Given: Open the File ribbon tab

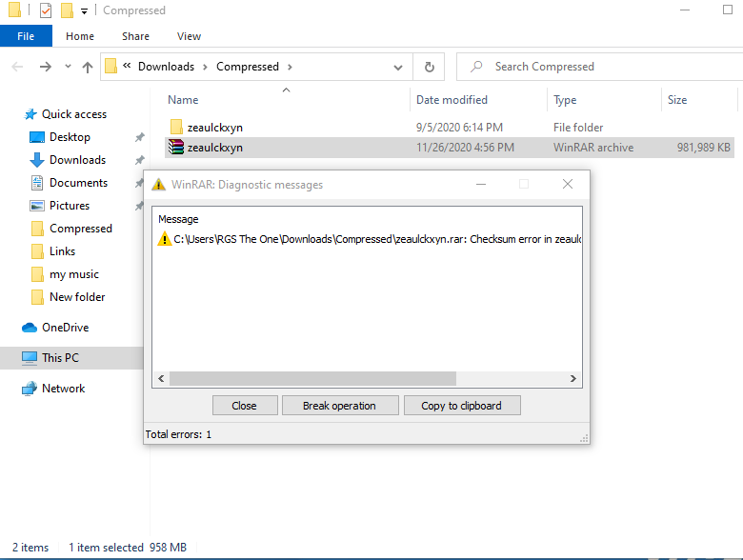Looking at the screenshot, I should tap(26, 36).
